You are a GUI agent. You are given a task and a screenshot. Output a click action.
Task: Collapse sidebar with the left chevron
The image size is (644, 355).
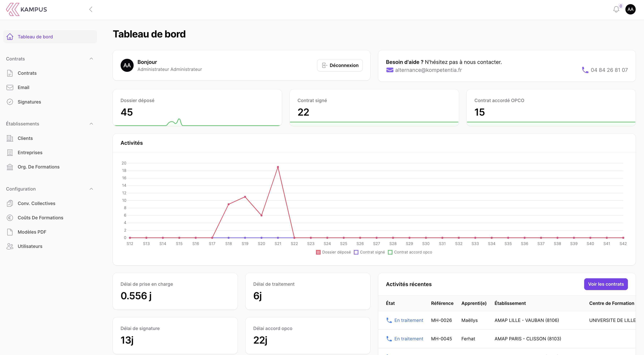91,10
